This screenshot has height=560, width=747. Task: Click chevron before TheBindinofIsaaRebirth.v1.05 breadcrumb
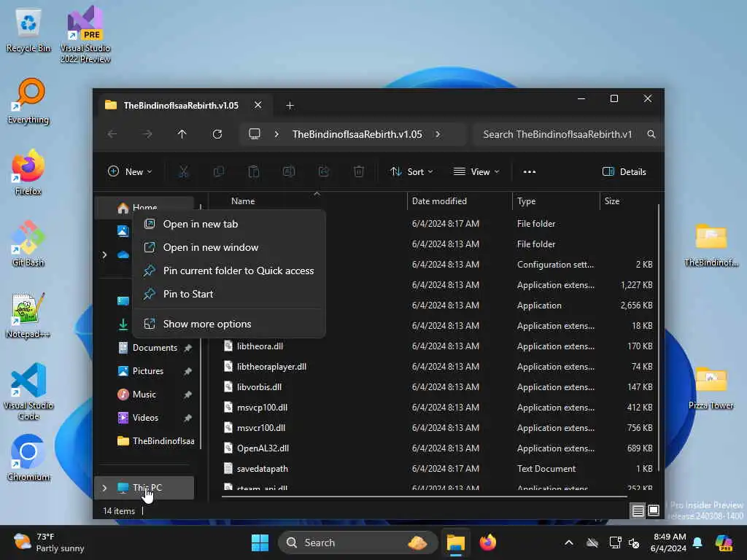point(276,134)
